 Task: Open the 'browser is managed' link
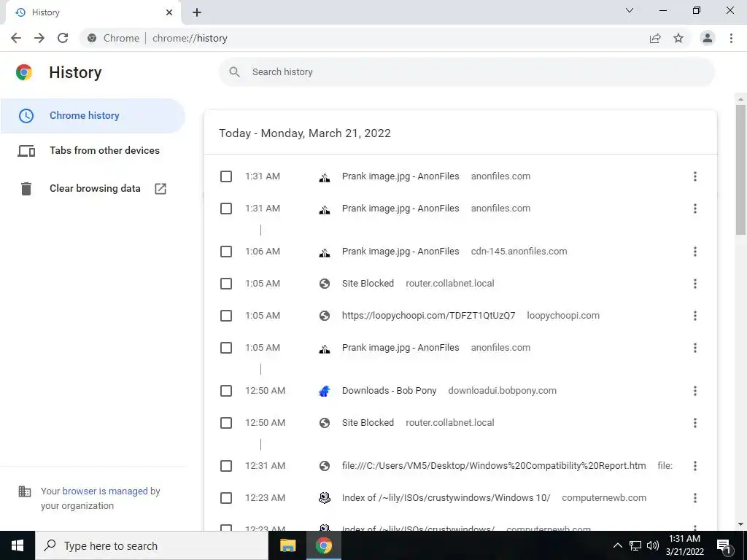[x=105, y=491]
